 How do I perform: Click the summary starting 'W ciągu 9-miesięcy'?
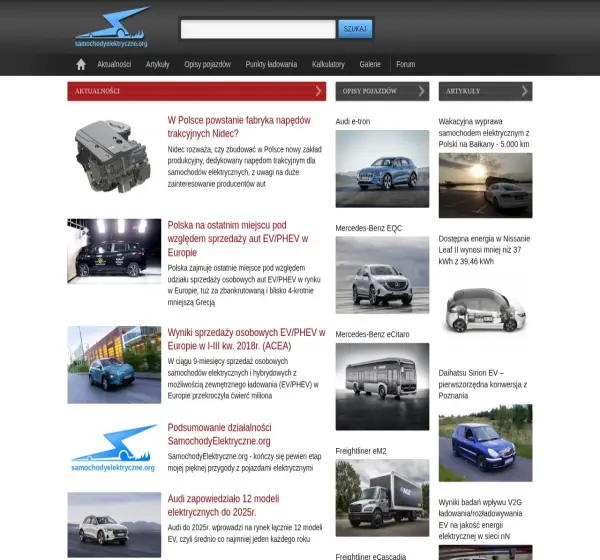[243, 378]
